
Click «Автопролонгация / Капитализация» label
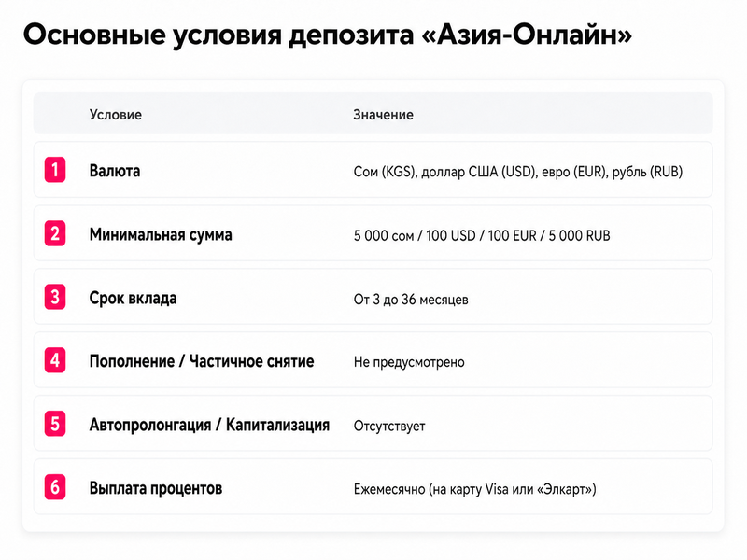click(x=209, y=425)
